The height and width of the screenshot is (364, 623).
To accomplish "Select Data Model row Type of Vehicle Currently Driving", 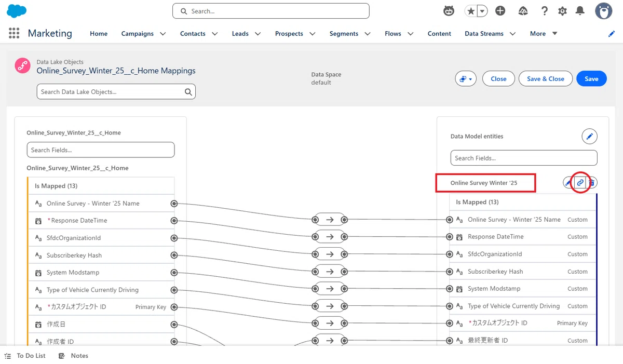I will (x=523, y=306).
